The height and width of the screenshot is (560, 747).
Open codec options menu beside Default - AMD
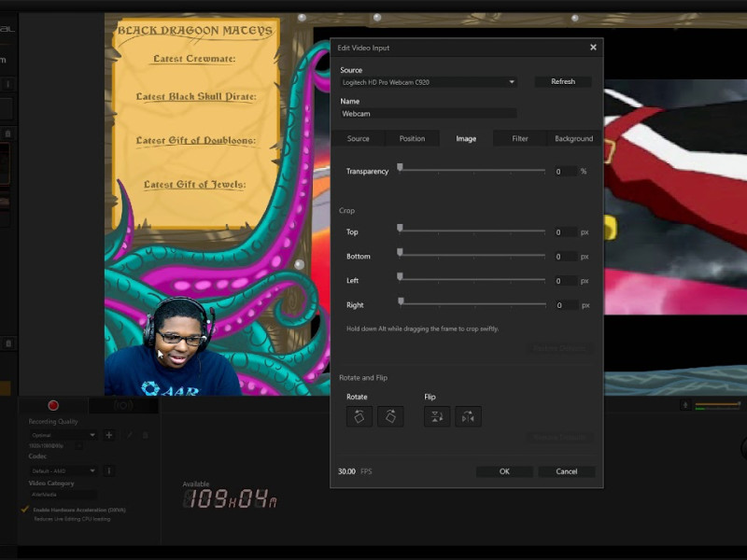(x=109, y=470)
